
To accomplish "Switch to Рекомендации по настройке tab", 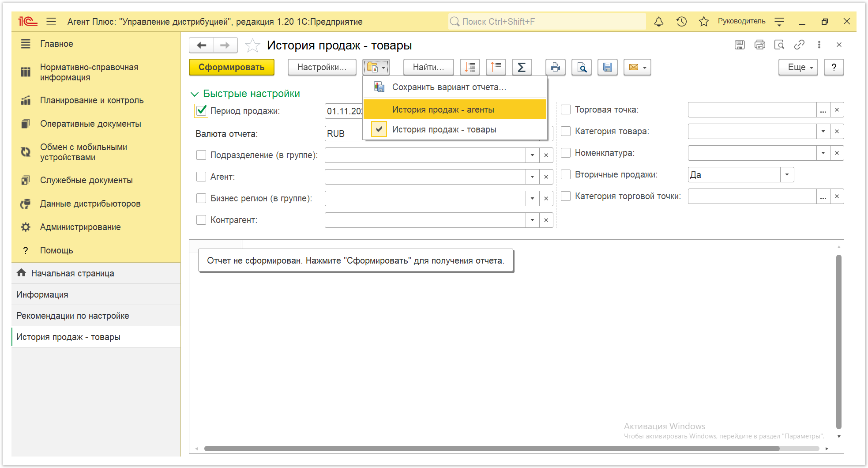I will 96,316.
